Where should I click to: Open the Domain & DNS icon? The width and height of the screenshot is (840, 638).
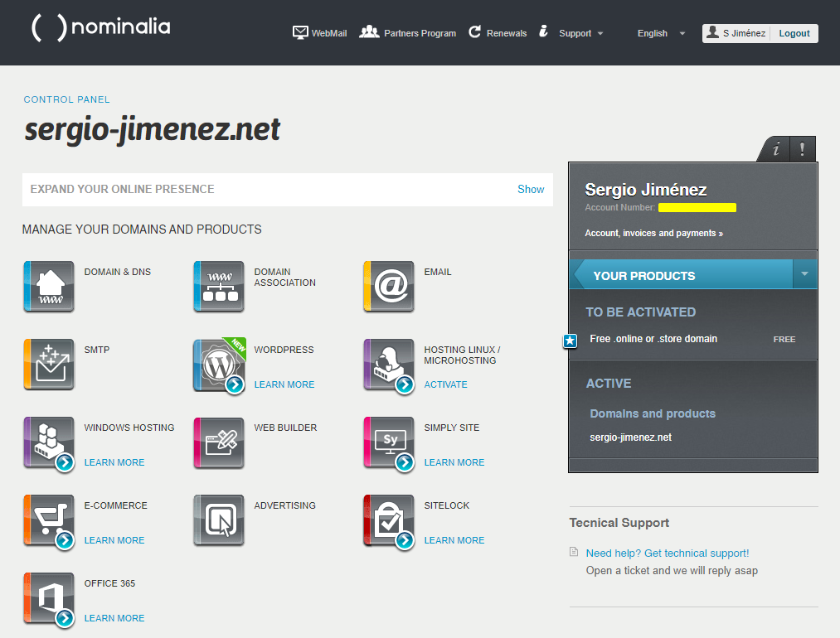click(x=49, y=287)
